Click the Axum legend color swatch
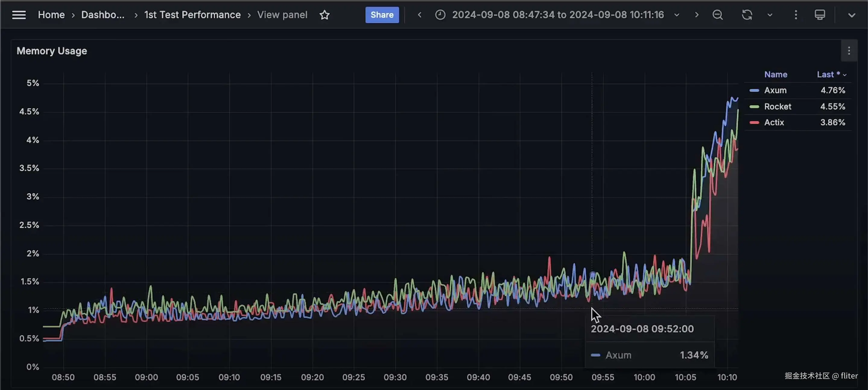 (x=754, y=90)
